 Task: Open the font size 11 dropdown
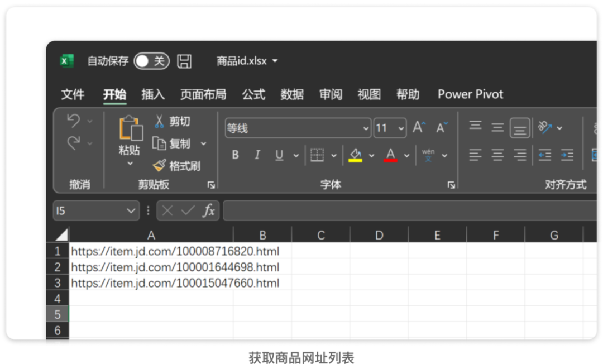(401, 128)
